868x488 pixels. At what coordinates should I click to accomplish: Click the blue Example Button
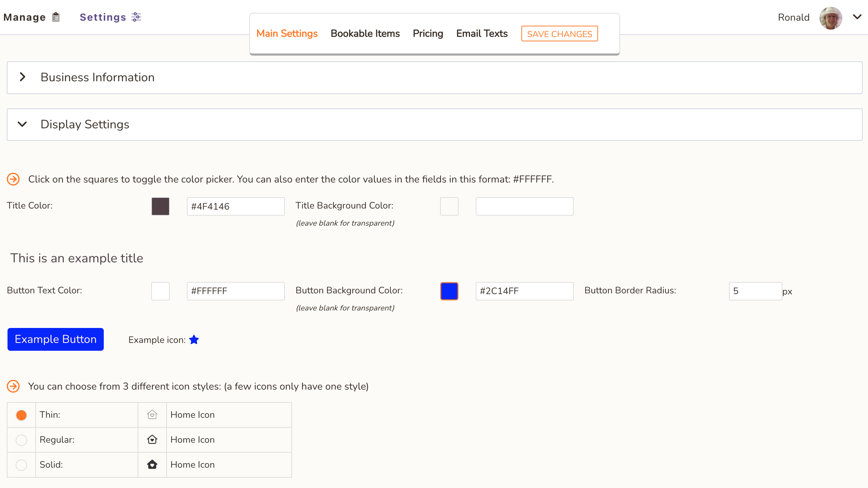point(56,339)
